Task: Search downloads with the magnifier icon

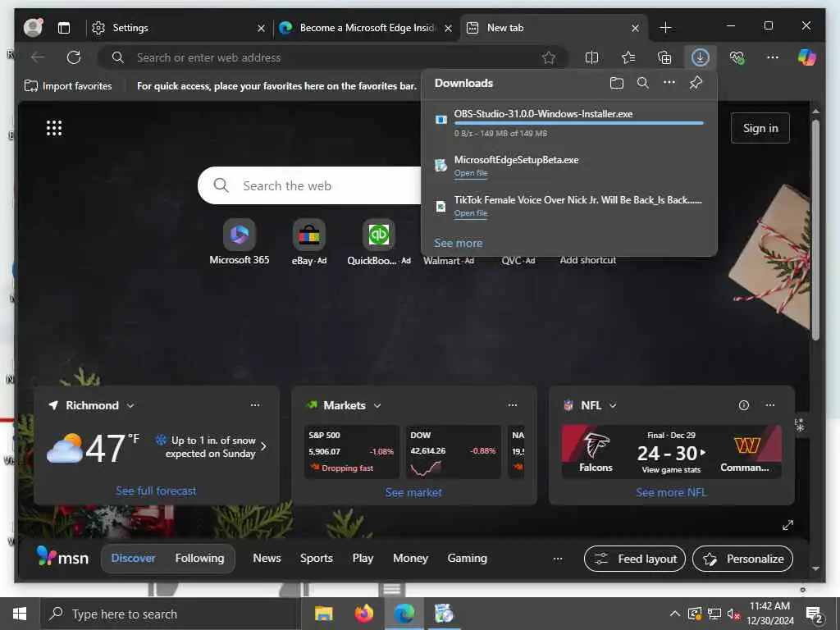Action: click(x=643, y=83)
